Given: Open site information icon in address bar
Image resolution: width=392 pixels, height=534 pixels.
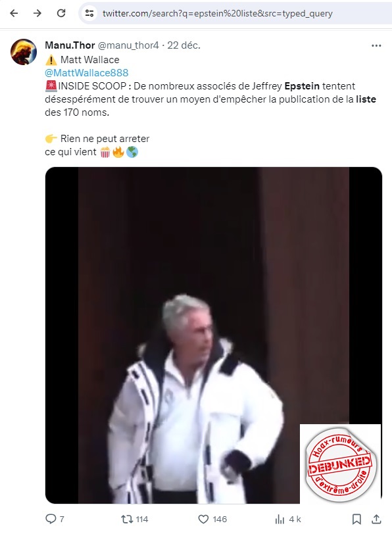Looking at the screenshot, I should (89, 13).
